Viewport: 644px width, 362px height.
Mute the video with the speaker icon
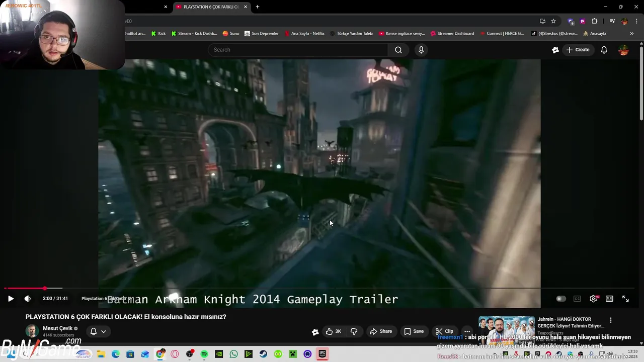coord(28,299)
